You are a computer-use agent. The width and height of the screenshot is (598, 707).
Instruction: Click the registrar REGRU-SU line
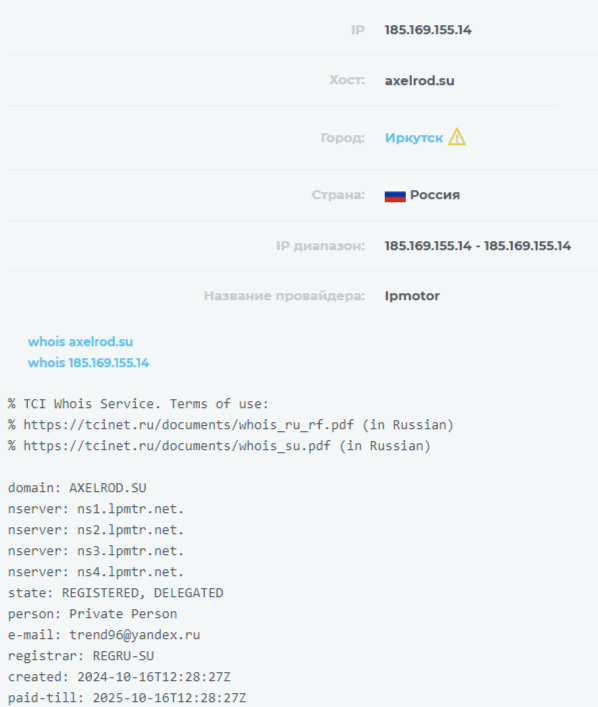point(81,656)
